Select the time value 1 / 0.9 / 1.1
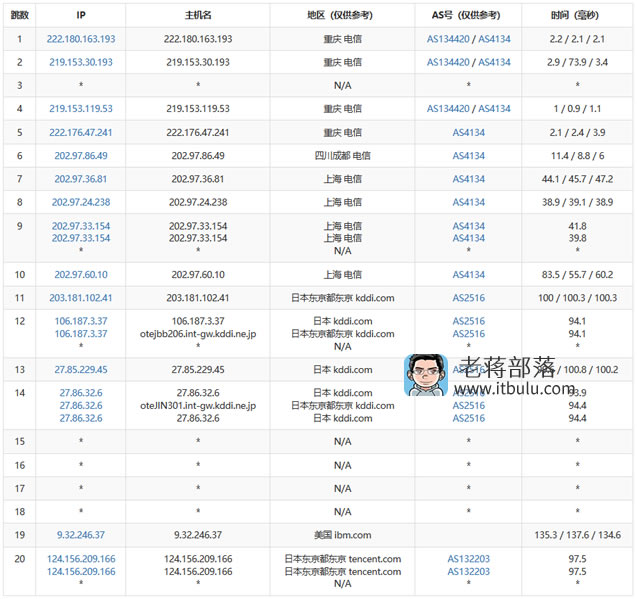 click(577, 109)
